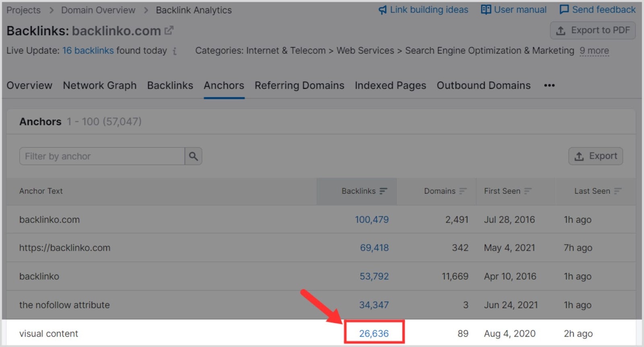
Task: Click the info icon after 'found today'
Action: (x=175, y=51)
